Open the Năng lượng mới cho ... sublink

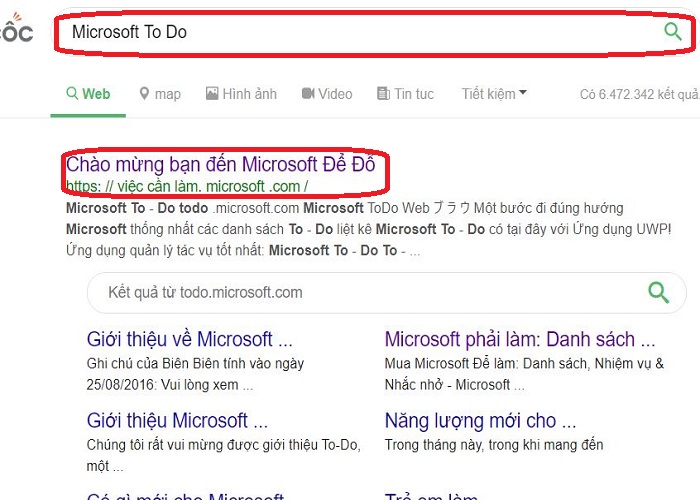pyautogui.click(x=480, y=421)
